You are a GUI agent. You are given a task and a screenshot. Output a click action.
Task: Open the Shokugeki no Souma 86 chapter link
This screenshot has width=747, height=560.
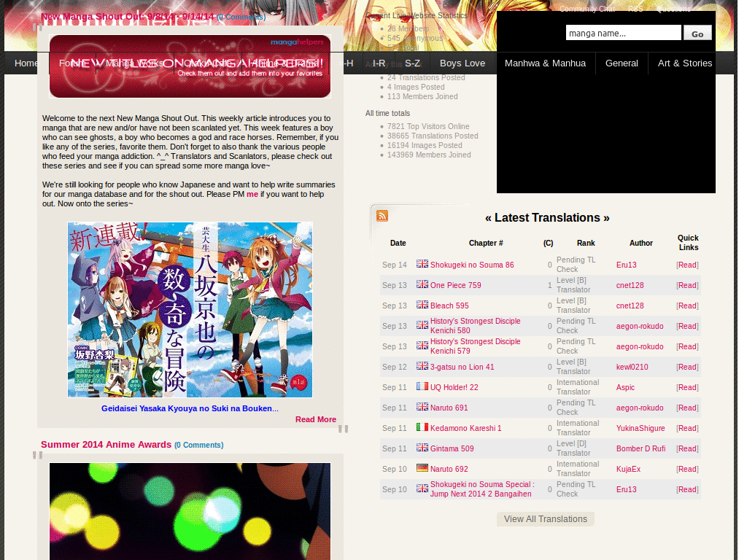pyautogui.click(x=472, y=265)
